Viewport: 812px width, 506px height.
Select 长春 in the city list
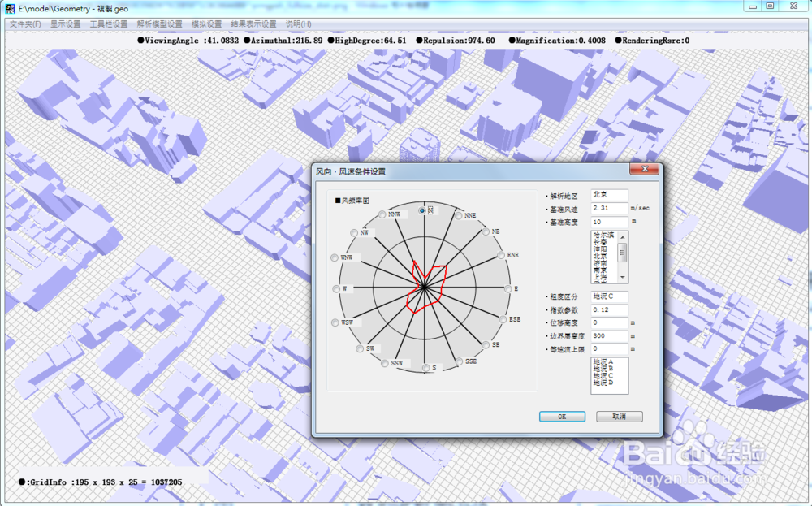(x=600, y=242)
